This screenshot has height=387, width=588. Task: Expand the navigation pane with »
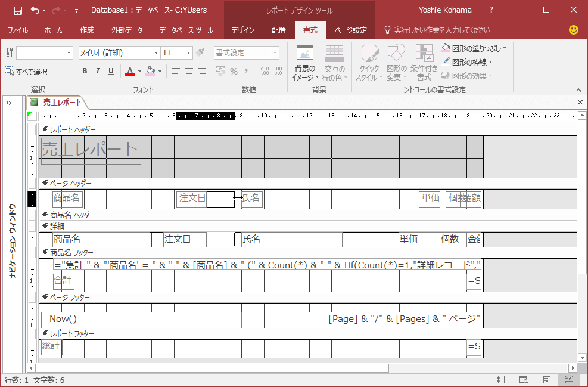click(8, 103)
